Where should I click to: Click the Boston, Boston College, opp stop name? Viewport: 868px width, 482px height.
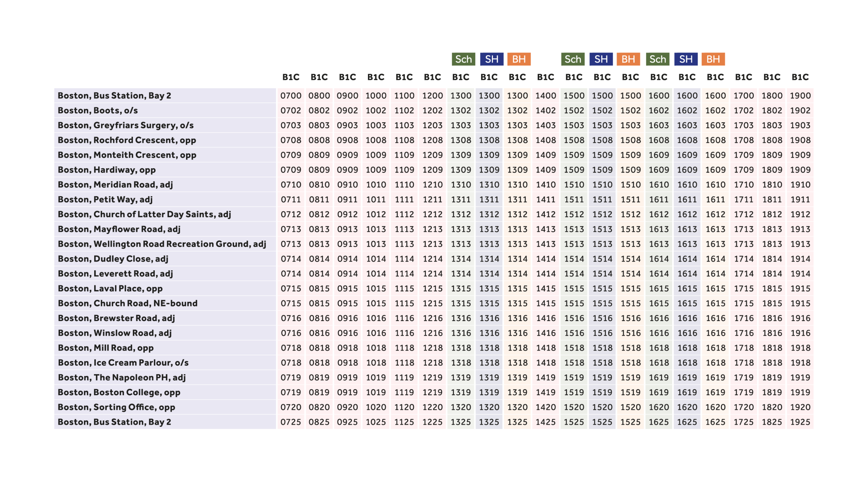pos(119,392)
